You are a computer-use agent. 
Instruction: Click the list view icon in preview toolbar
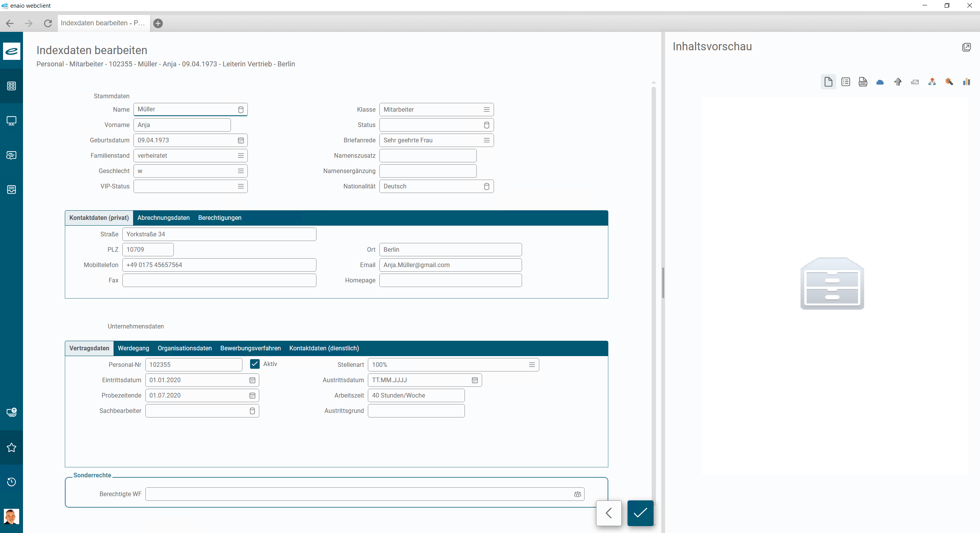(x=845, y=82)
